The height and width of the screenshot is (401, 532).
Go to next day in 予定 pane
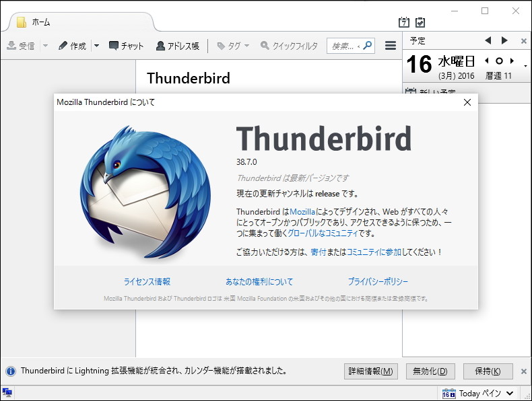pyautogui.click(x=504, y=40)
